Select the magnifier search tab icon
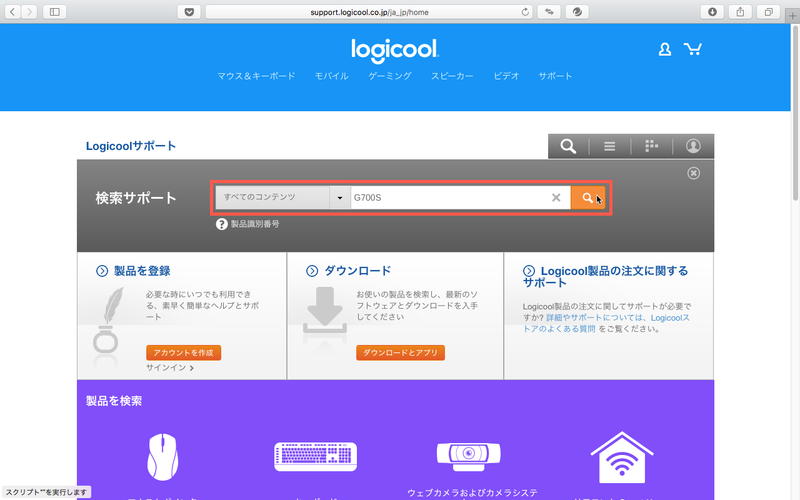The width and height of the screenshot is (800, 500). click(x=568, y=146)
